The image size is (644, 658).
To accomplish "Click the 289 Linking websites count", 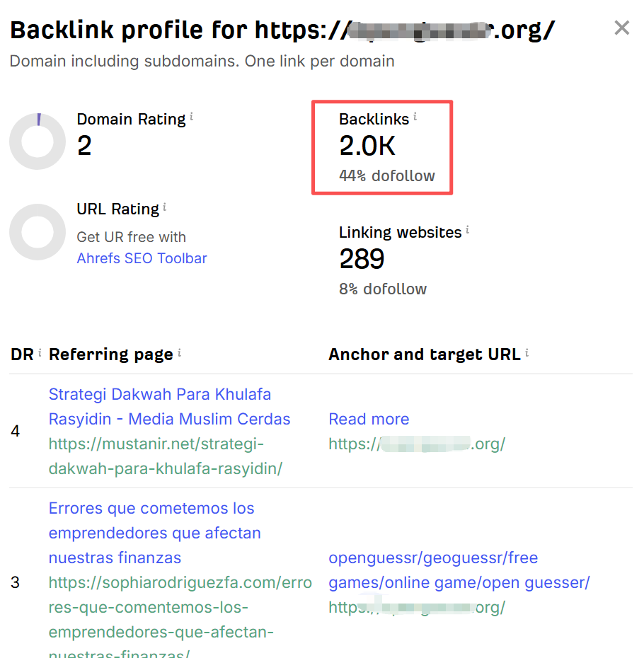I will [362, 258].
